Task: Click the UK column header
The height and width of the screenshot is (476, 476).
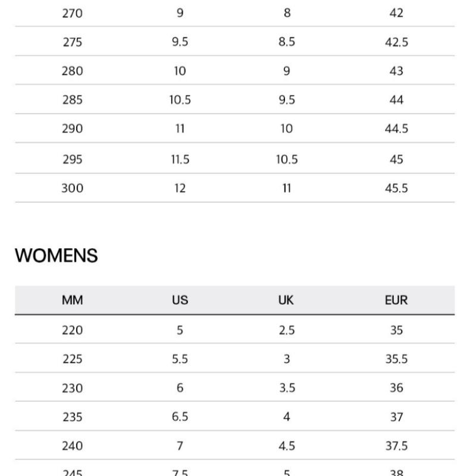Action: 286,300
